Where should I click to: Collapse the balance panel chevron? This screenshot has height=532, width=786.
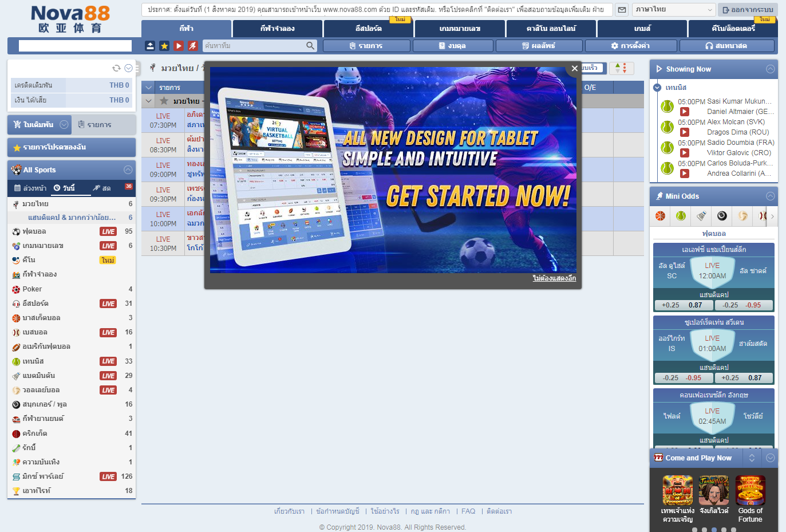click(x=129, y=68)
